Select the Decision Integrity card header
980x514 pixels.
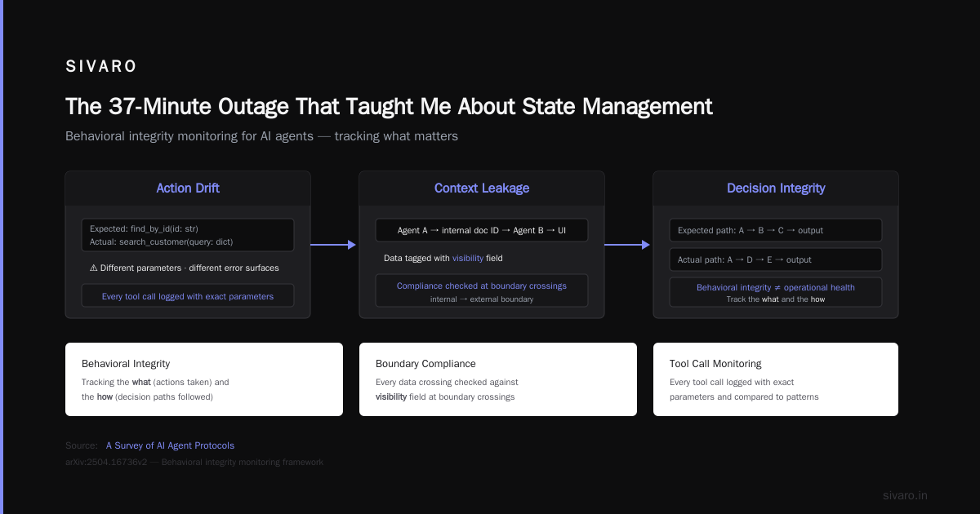coord(776,188)
